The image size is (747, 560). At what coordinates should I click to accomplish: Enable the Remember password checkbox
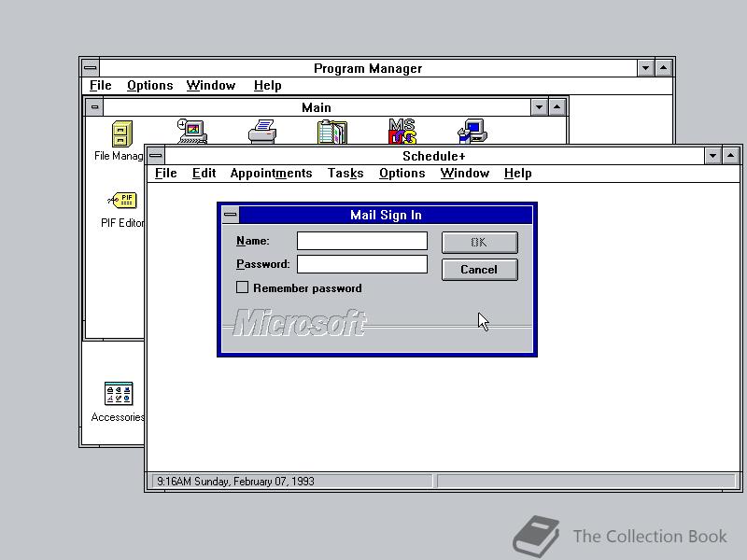(242, 287)
